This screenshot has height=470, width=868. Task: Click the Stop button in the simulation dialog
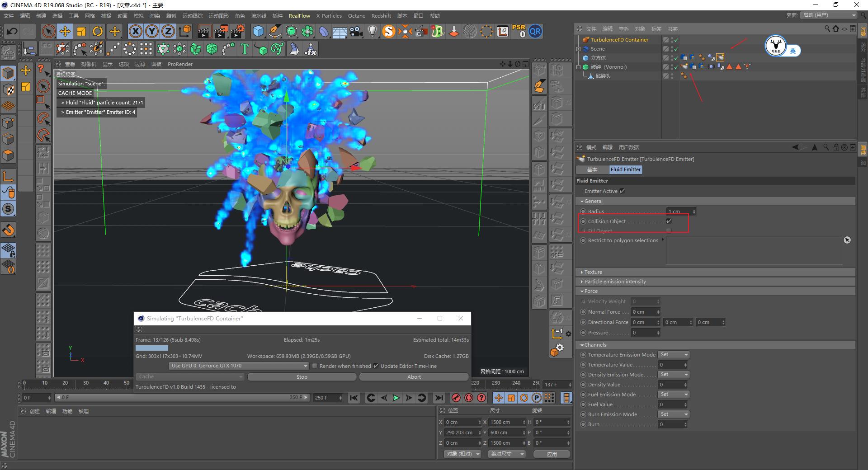[302, 376]
